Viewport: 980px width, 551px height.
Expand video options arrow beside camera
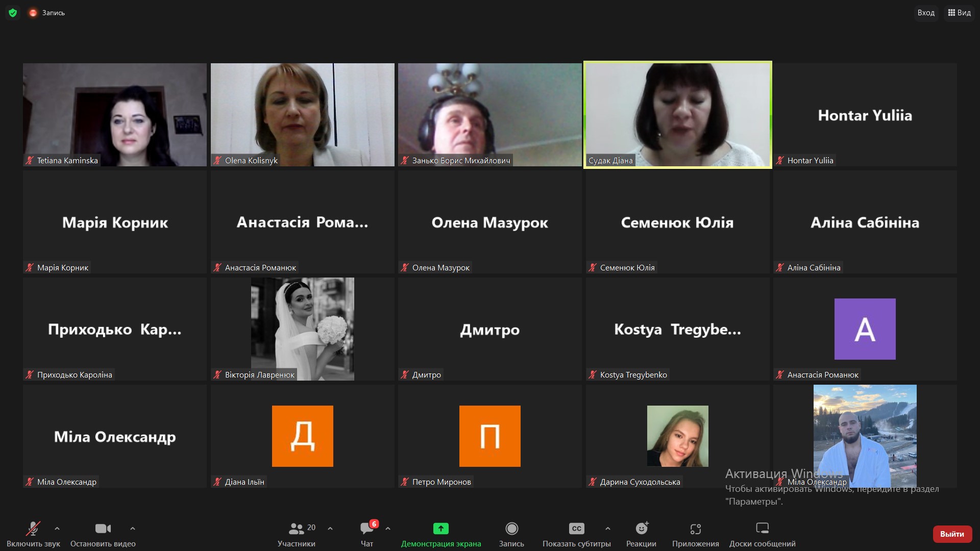coord(133,529)
